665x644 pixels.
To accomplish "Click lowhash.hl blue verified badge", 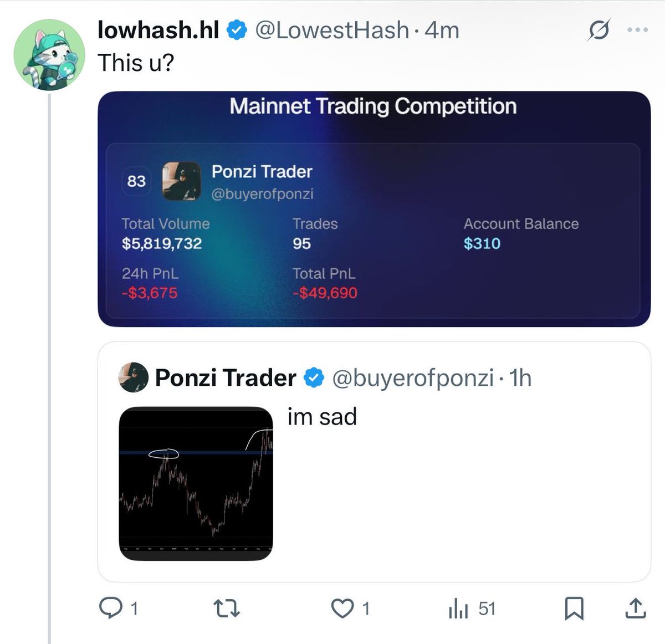I will [x=238, y=30].
